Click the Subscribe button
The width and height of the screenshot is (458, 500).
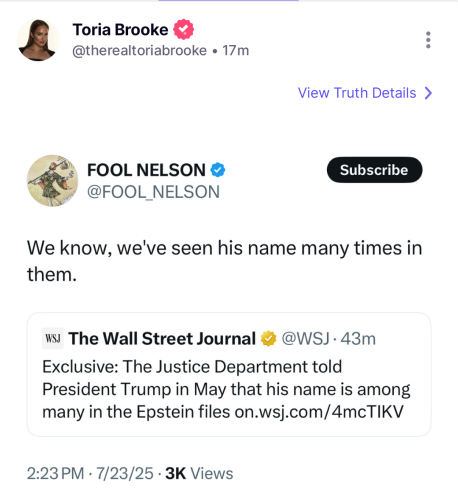click(x=374, y=170)
